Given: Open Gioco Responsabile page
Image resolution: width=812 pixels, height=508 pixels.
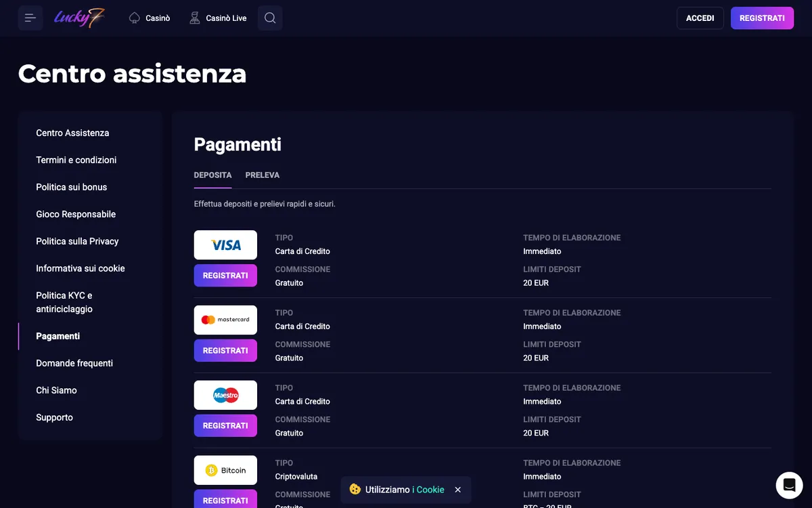Looking at the screenshot, I should point(76,214).
